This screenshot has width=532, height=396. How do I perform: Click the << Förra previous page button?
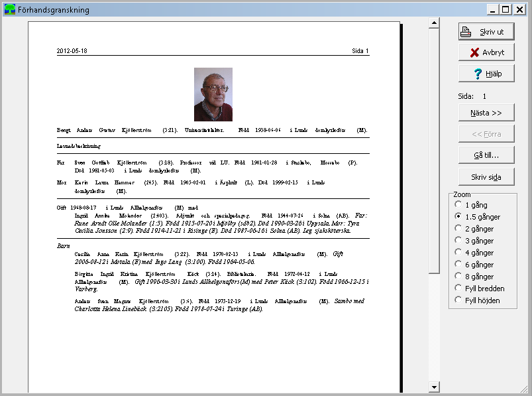point(486,134)
